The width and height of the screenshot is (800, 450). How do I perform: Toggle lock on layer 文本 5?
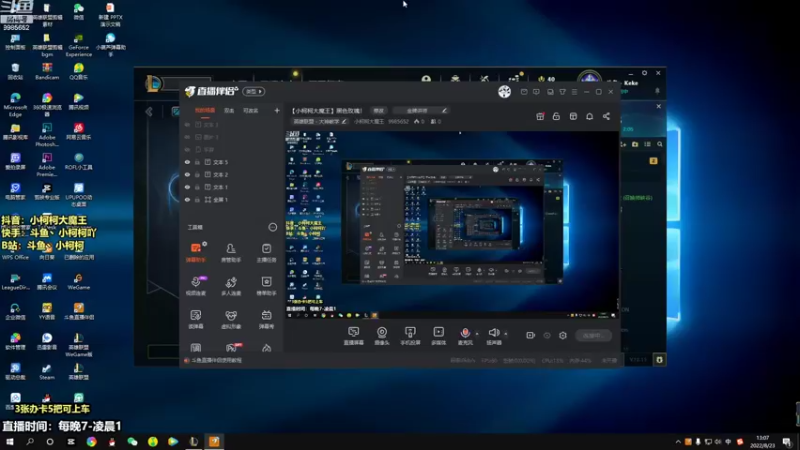(x=197, y=162)
